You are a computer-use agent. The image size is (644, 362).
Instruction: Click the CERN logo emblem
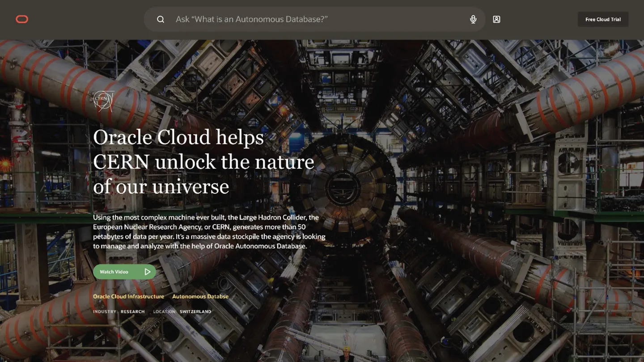click(x=103, y=101)
